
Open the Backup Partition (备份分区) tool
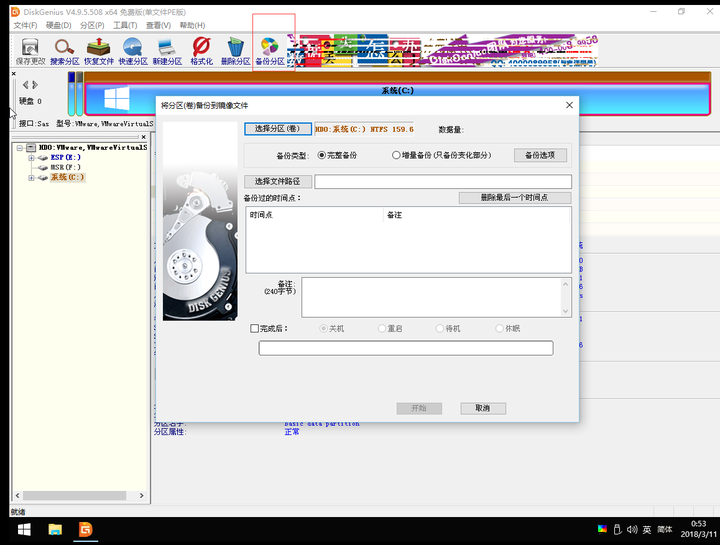coord(270,51)
